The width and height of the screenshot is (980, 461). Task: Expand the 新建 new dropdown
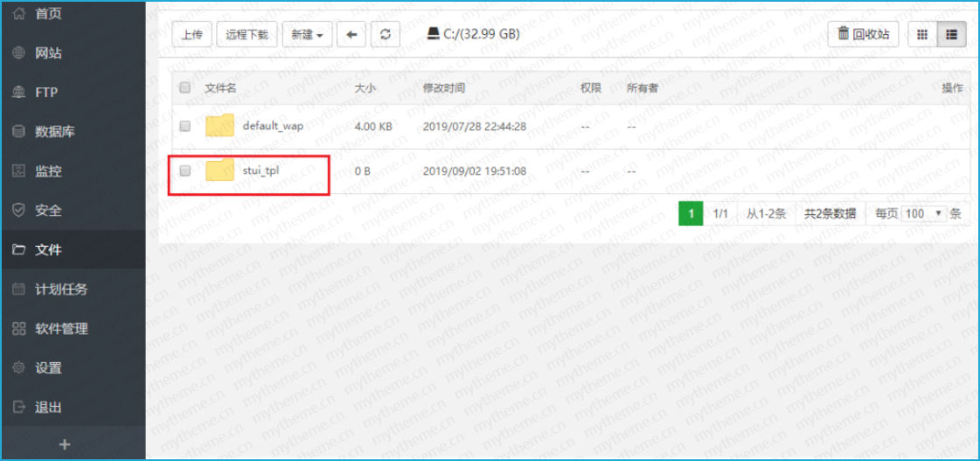(x=307, y=35)
